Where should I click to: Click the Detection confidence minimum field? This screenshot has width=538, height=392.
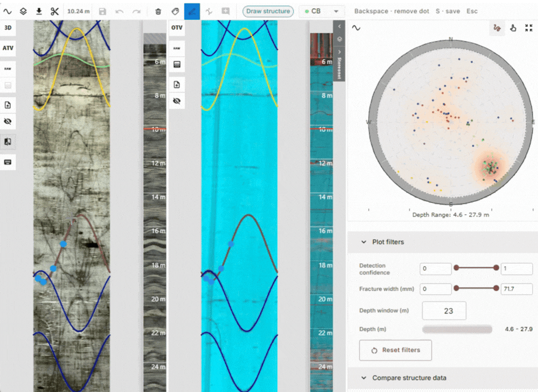pyautogui.click(x=436, y=269)
